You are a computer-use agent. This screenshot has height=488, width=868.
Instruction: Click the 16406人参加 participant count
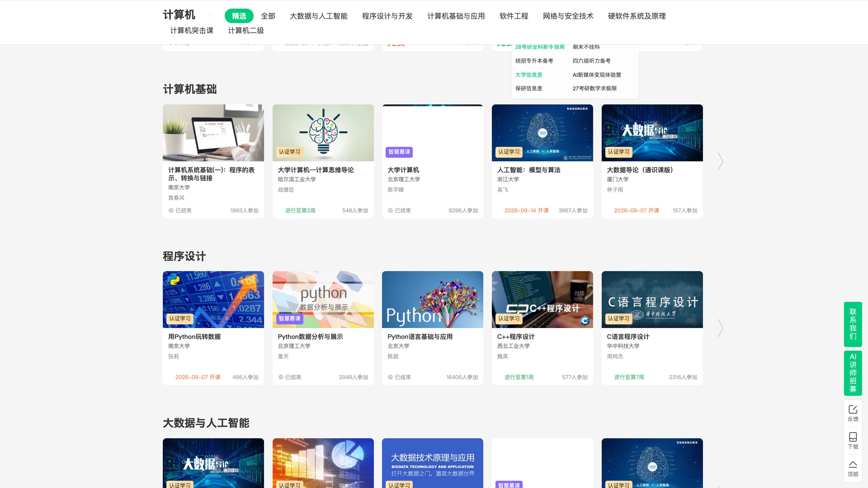(462, 377)
